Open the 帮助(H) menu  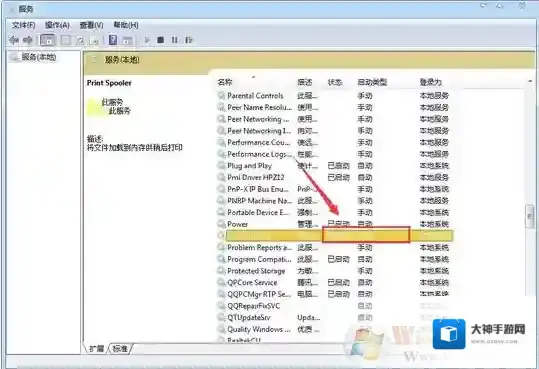(x=126, y=25)
